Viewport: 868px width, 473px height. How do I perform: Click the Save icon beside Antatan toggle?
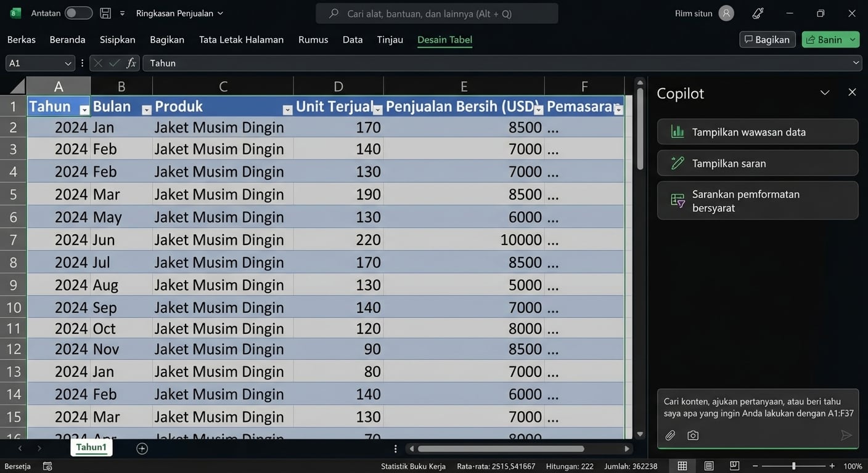click(105, 12)
